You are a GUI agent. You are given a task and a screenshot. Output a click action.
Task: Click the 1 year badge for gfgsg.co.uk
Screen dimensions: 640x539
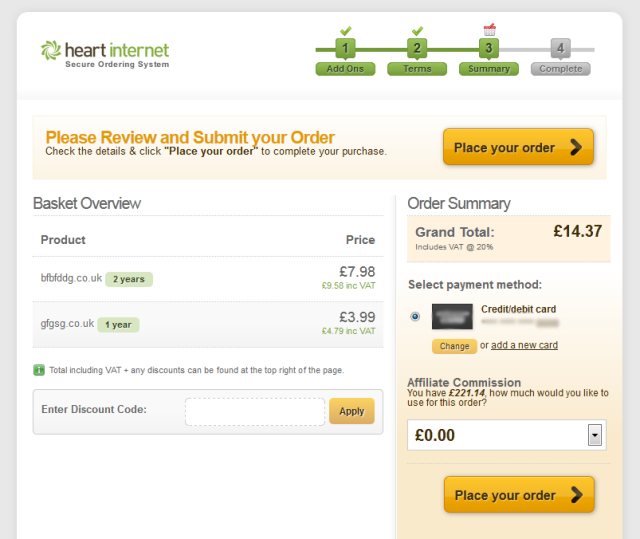(x=118, y=325)
